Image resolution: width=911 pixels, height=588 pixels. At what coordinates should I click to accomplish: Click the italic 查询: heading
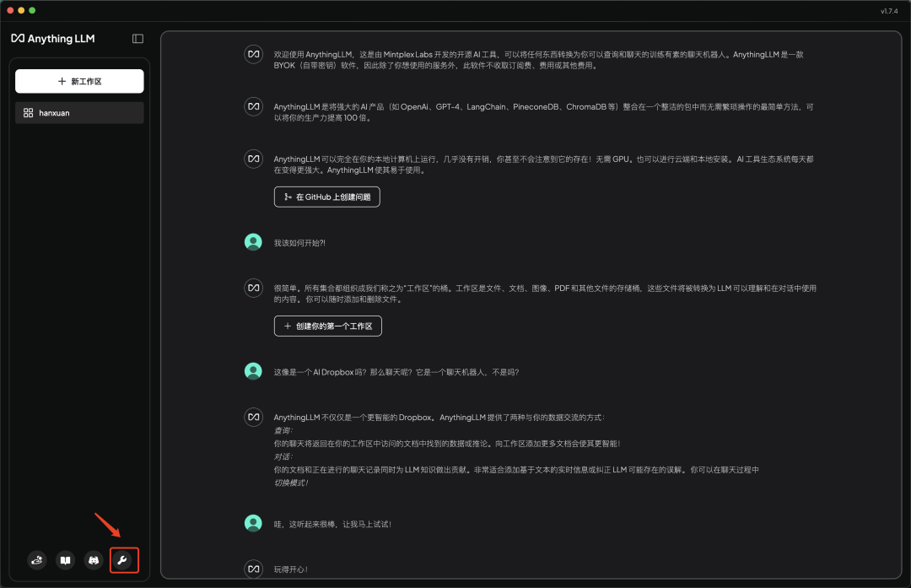point(283,430)
